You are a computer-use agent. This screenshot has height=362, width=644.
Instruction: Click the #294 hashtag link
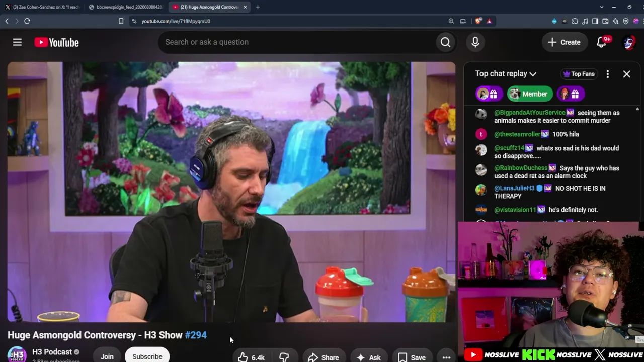[196, 335]
